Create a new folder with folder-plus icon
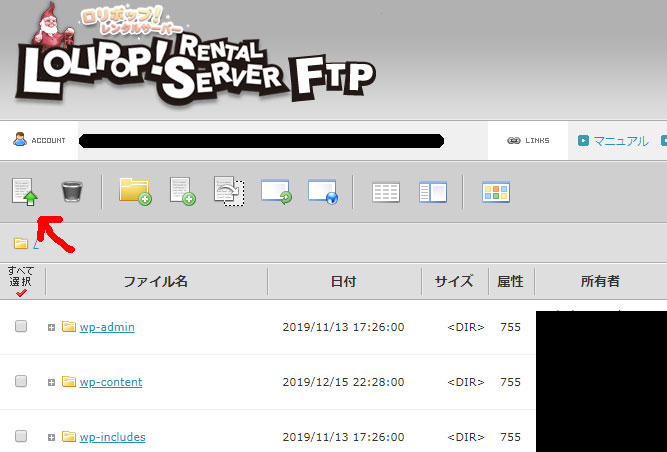This screenshot has height=452, width=667. click(135, 191)
